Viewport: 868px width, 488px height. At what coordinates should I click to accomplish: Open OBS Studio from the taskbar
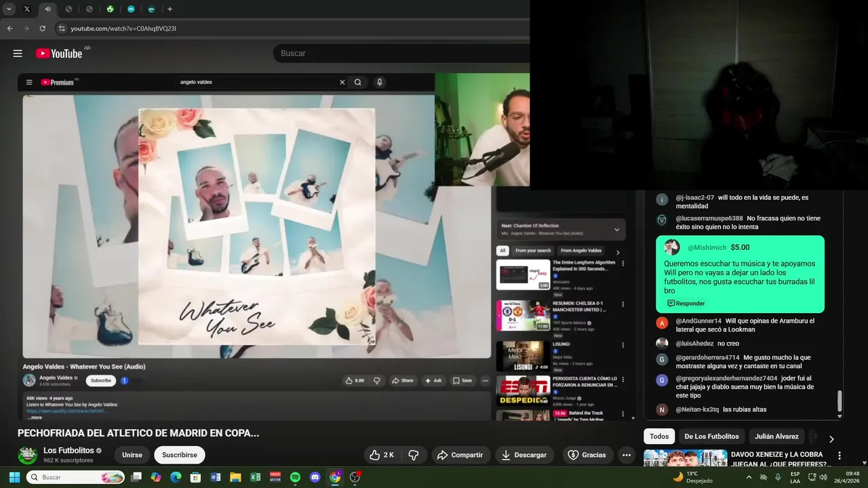(355, 477)
